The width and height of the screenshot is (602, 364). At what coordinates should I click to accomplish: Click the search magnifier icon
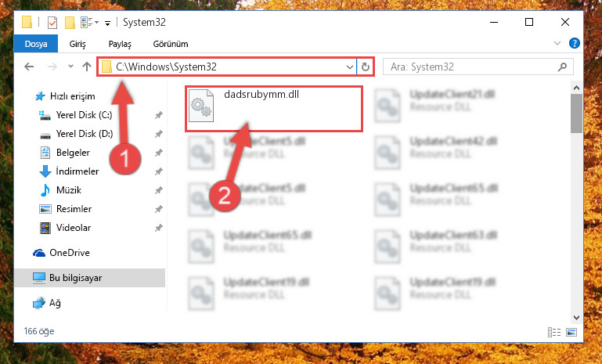click(x=562, y=67)
